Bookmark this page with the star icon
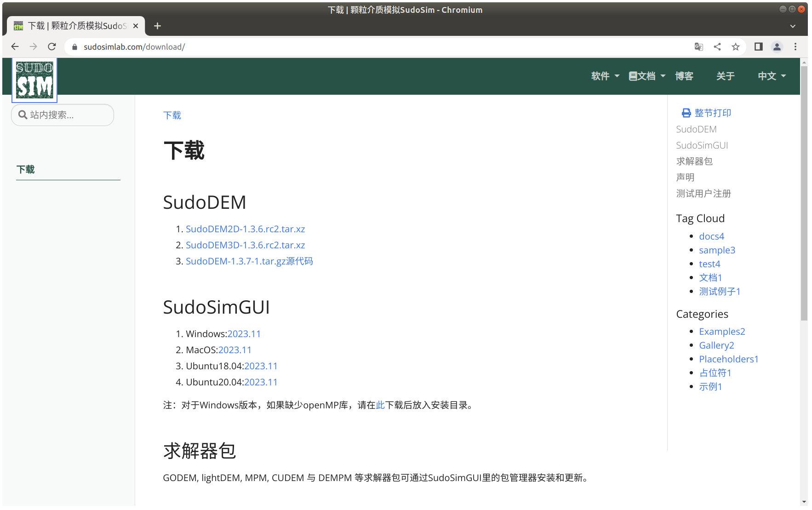 point(736,46)
